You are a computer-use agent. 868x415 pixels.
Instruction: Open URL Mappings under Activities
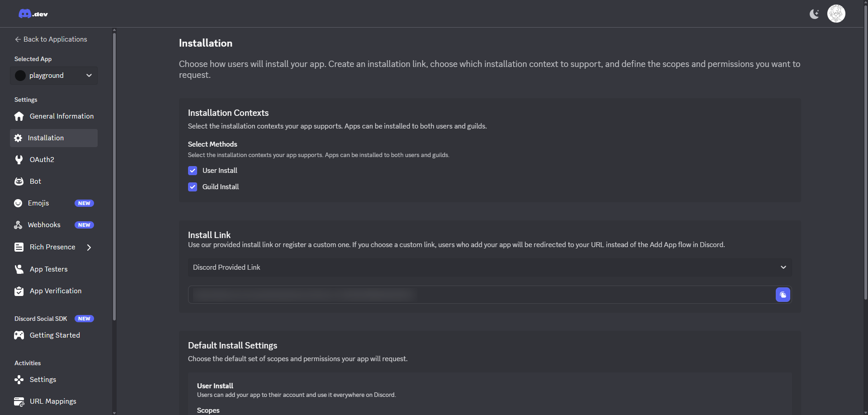point(53,401)
